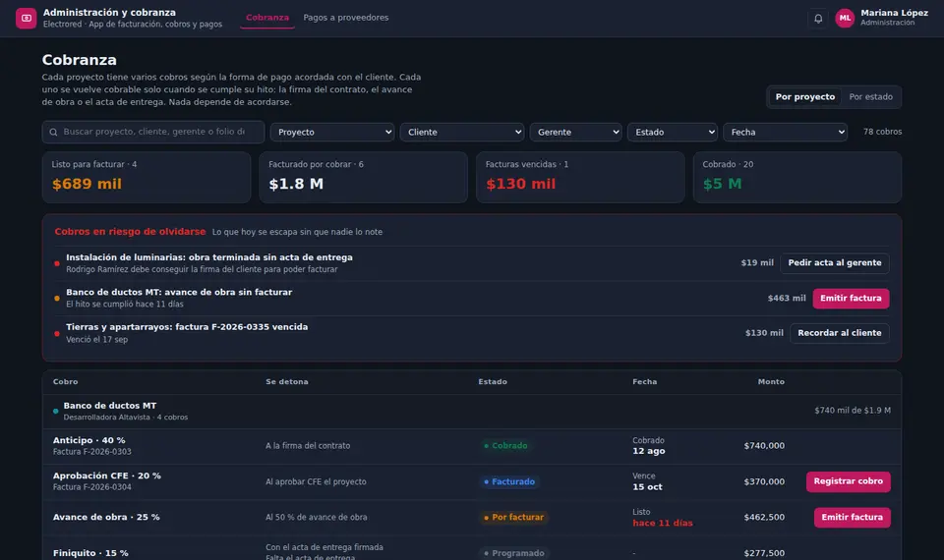This screenshot has height=560, width=944.
Task: Click the ML user avatar
Action: (x=845, y=18)
